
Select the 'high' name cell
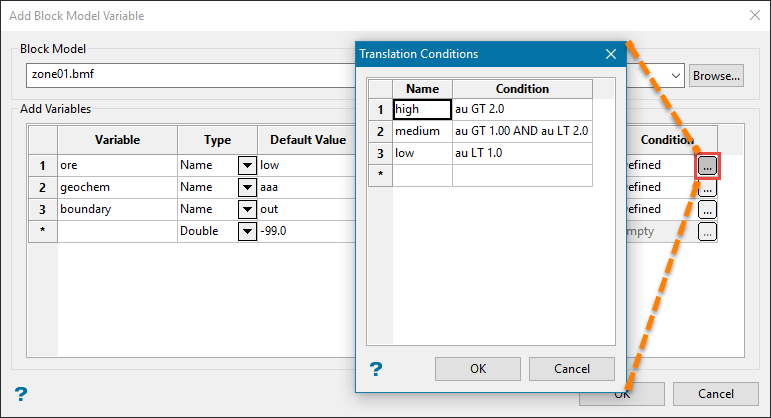coord(422,109)
